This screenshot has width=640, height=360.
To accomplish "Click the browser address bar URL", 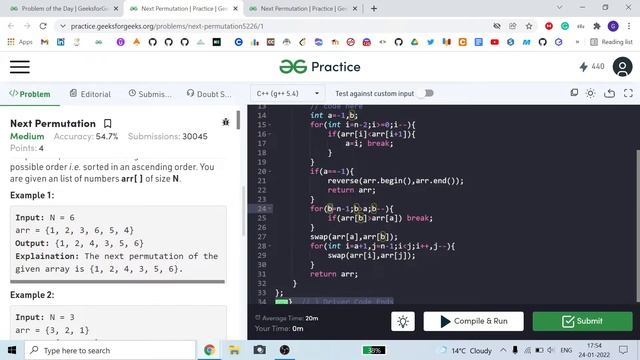I will (167, 26).
